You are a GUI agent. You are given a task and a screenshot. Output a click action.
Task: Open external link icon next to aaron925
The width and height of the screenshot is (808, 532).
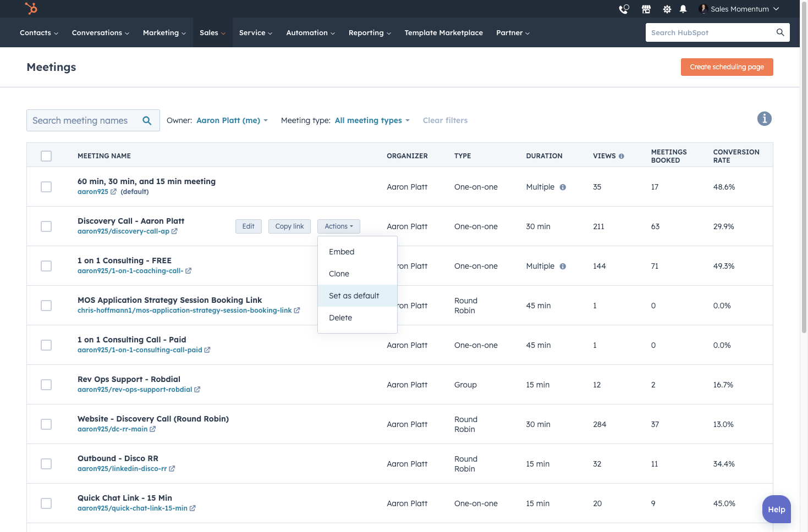pos(113,192)
